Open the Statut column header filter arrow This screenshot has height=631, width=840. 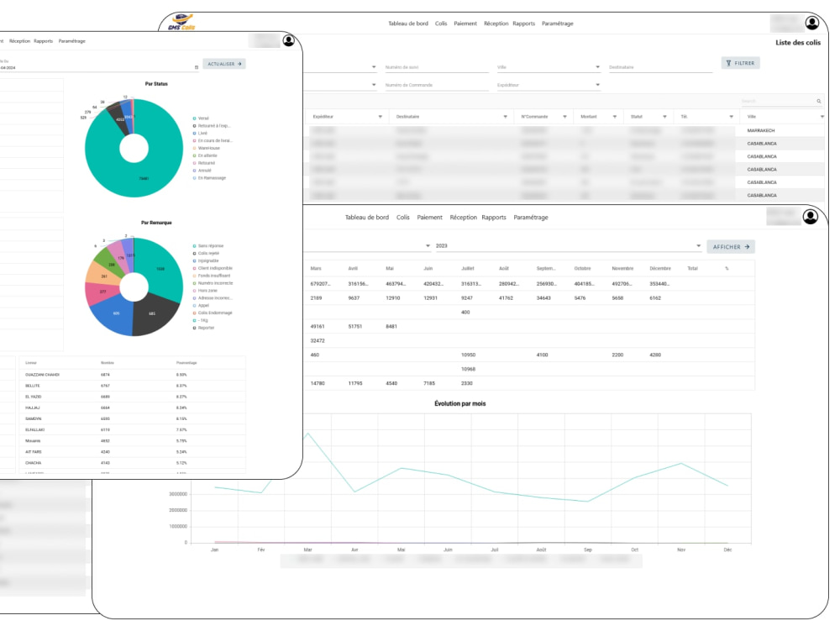[664, 117]
